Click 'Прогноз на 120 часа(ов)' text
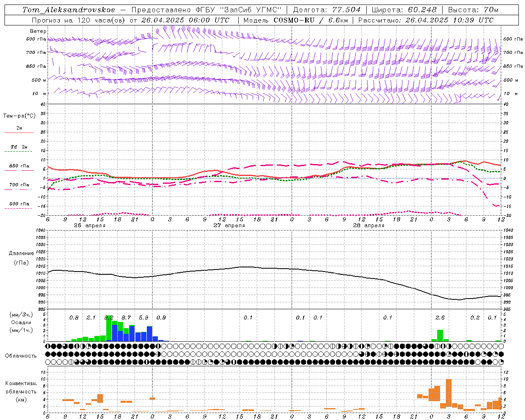Viewport: 525px width, 420px height. point(79,20)
